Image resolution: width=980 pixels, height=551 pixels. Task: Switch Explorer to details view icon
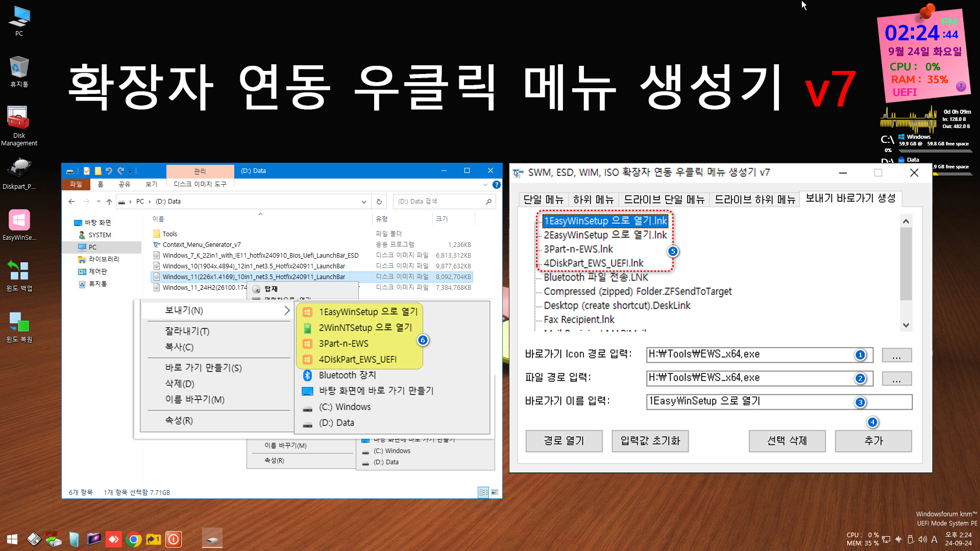click(483, 492)
